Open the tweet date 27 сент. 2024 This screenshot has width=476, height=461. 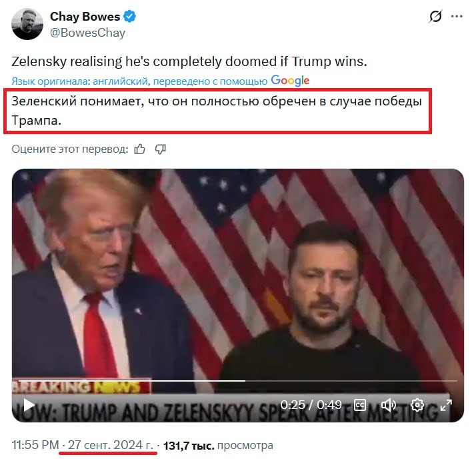[111, 445]
